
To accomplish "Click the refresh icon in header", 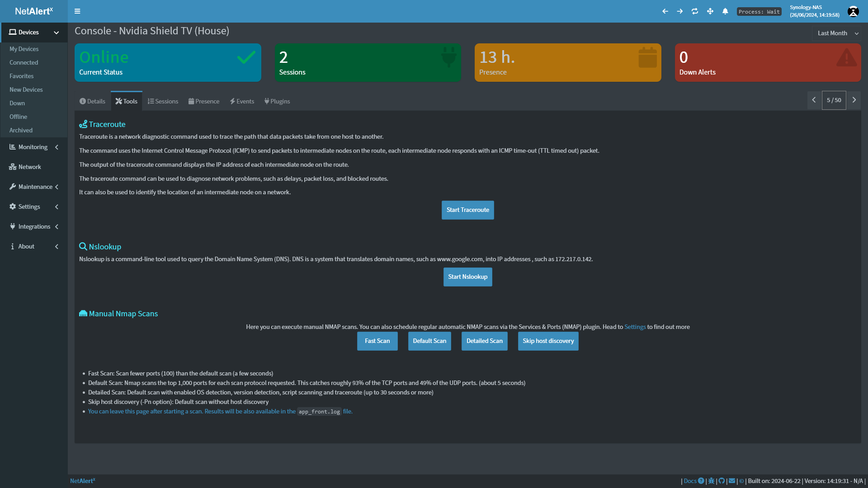I will (x=695, y=11).
